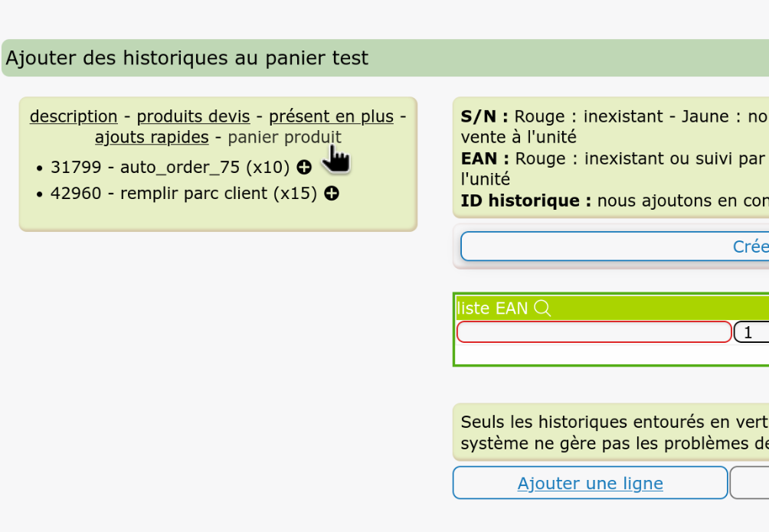
Task: Open the liste EAN search magnifier
Action: (x=543, y=308)
